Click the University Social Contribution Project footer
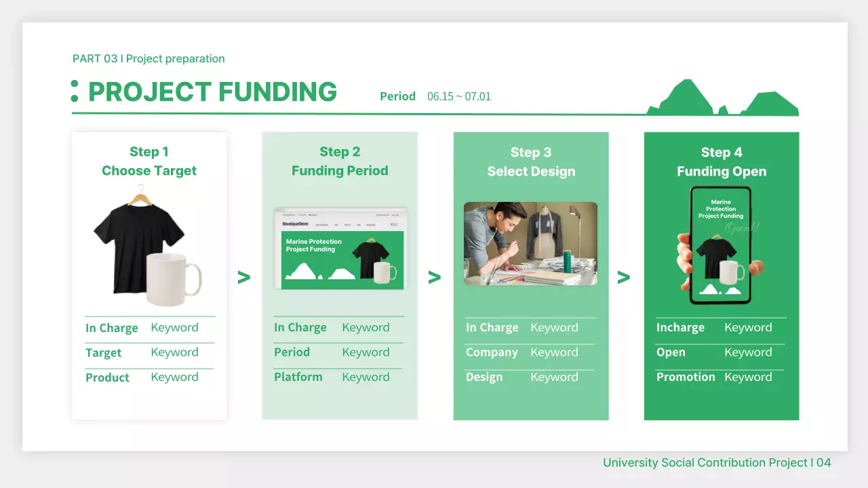The height and width of the screenshot is (488, 868). tap(716, 463)
